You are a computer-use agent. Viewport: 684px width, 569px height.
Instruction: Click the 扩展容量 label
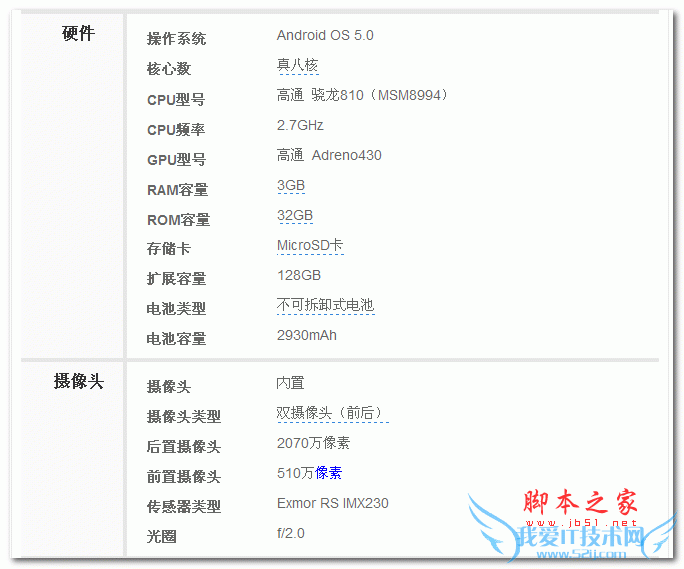(176, 278)
